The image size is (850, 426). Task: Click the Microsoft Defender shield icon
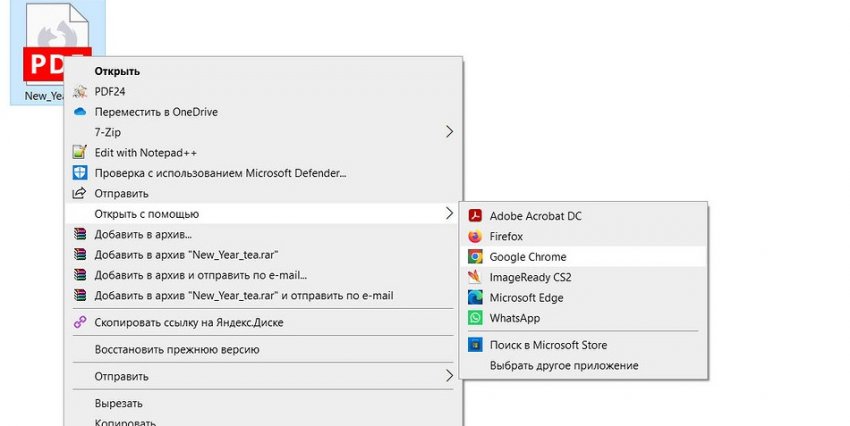tap(80, 173)
